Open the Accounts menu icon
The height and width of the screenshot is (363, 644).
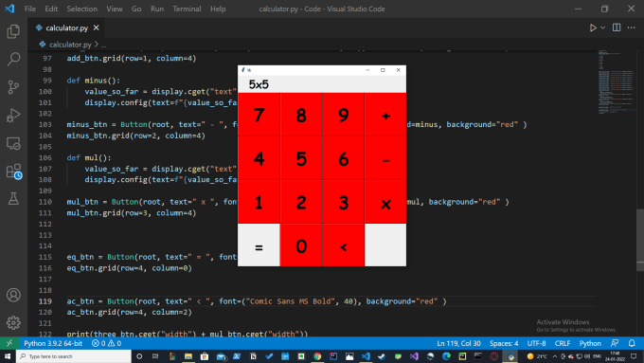(13, 295)
